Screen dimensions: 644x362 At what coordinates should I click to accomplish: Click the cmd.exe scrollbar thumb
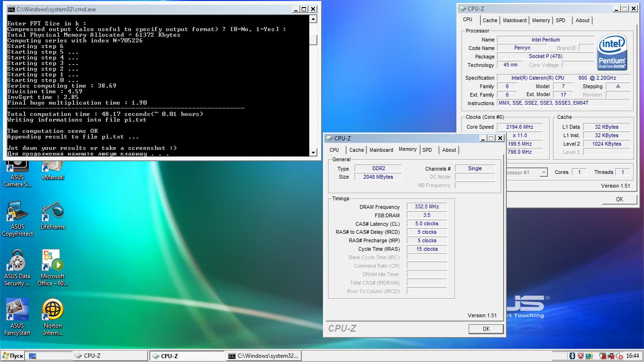coord(313,40)
